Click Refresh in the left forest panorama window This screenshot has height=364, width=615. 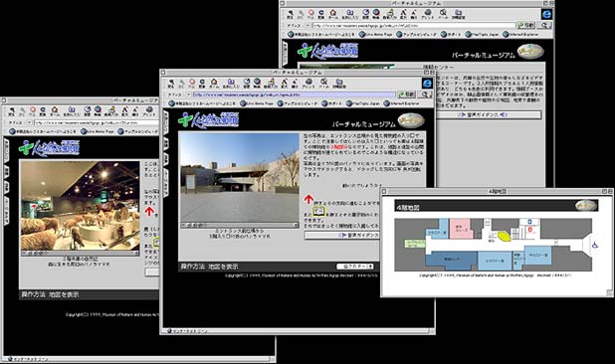(x=43, y=111)
